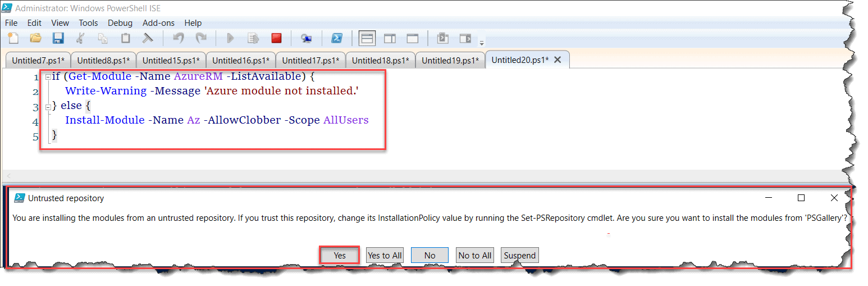The width and height of the screenshot is (868, 286).
Task: Click the string 'Azure module not installed.'
Action: [281, 90]
